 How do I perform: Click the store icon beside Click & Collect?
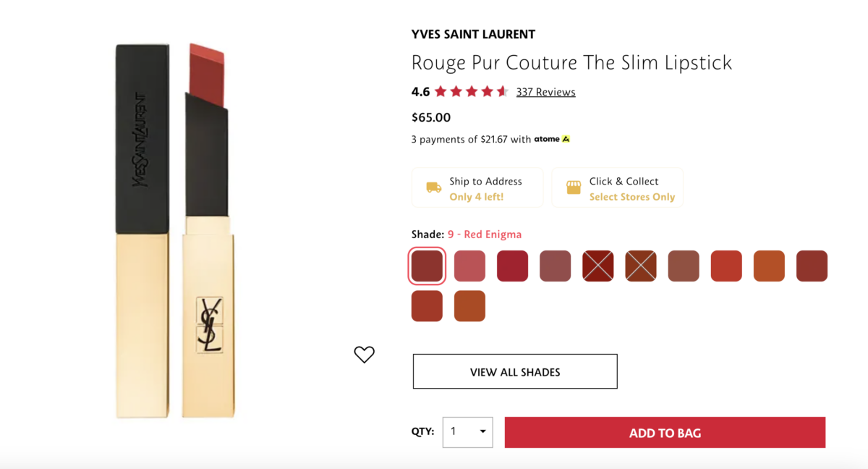click(572, 187)
